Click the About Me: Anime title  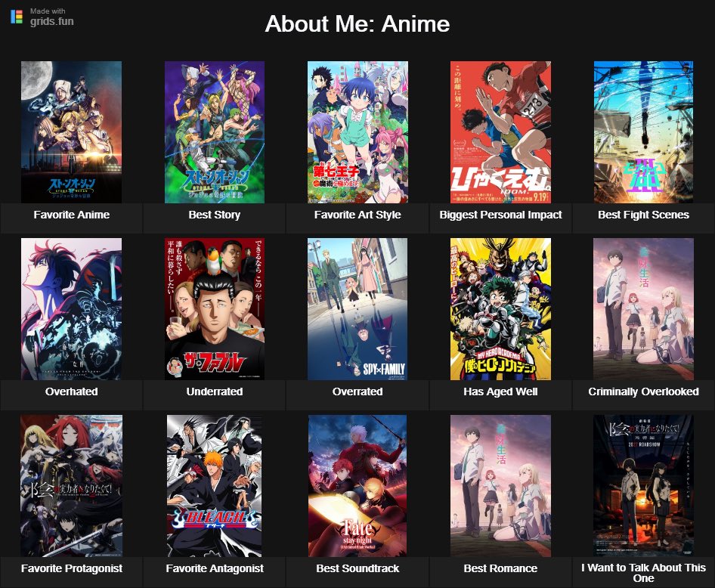[357, 23]
